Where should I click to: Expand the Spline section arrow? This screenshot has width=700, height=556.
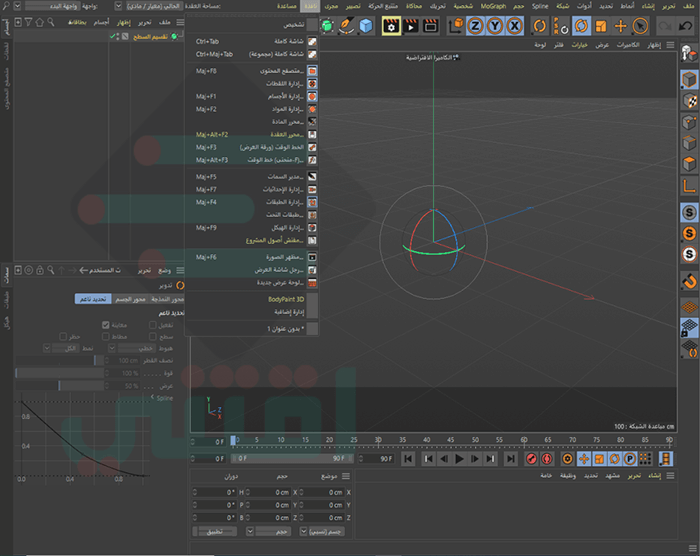point(152,397)
